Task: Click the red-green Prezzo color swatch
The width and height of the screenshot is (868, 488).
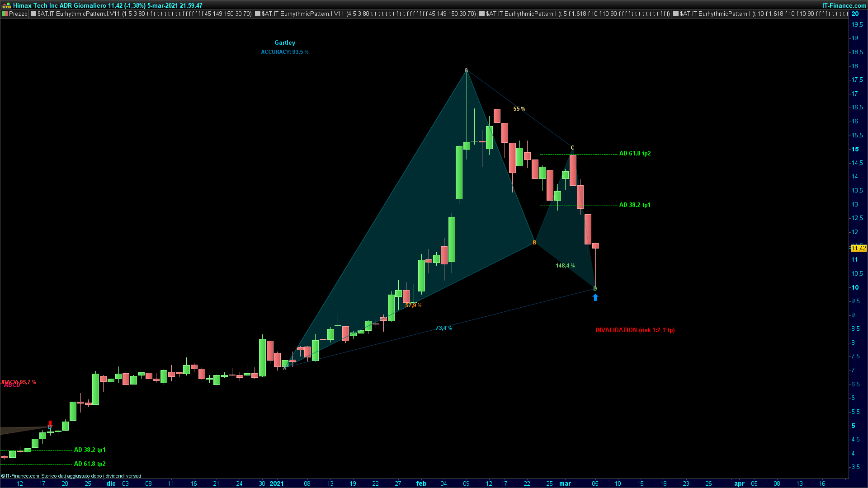Action: 5,14
